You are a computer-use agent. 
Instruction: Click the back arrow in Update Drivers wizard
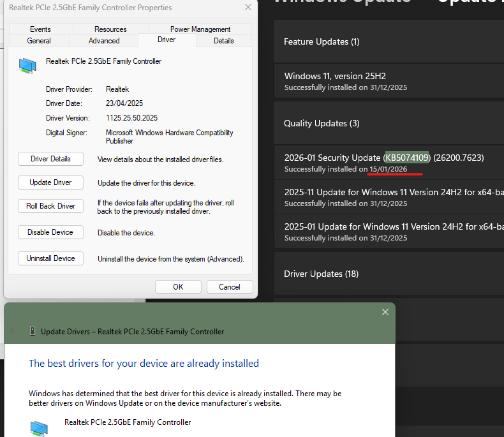(13, 331)
